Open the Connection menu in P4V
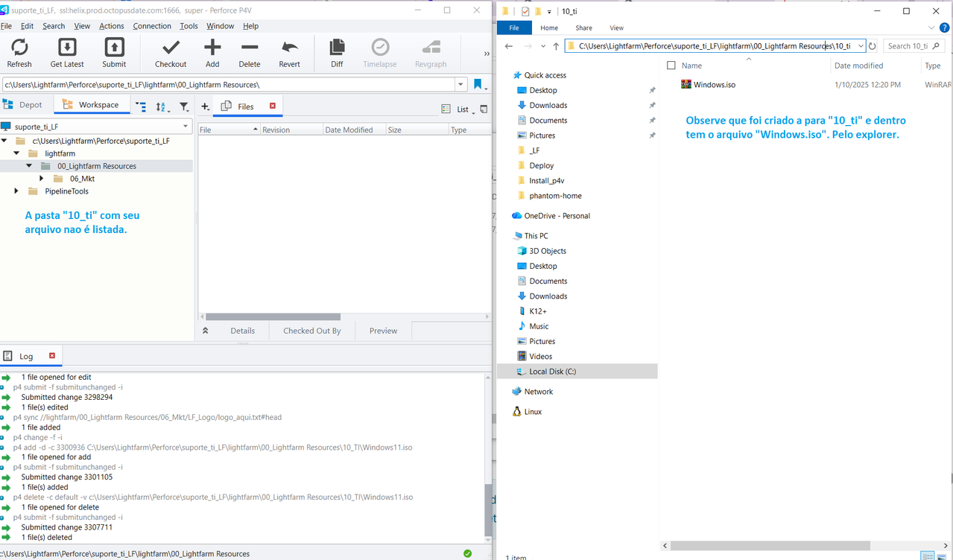The image size is (953, 560). pyautogui.click(x=152, y=26)
